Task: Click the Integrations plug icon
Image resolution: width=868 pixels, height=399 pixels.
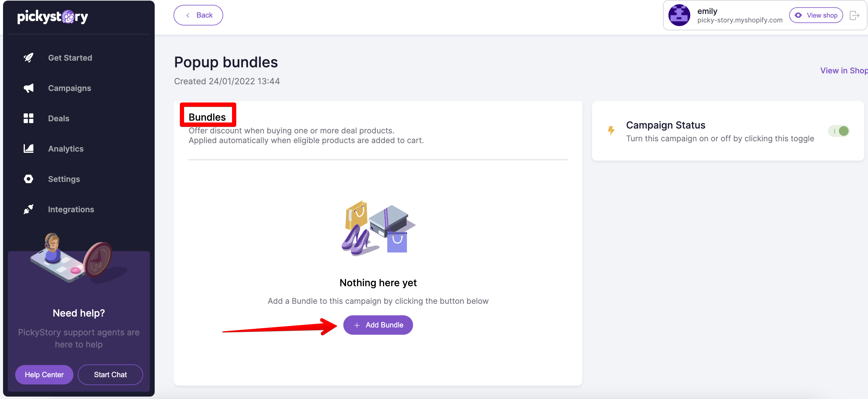Action: click(29, 209)
